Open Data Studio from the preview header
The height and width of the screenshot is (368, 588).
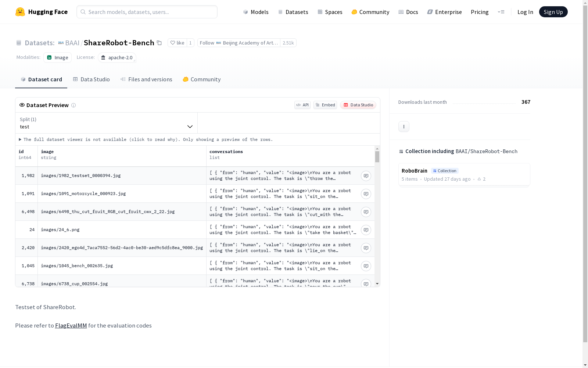[x=358, y=105]
